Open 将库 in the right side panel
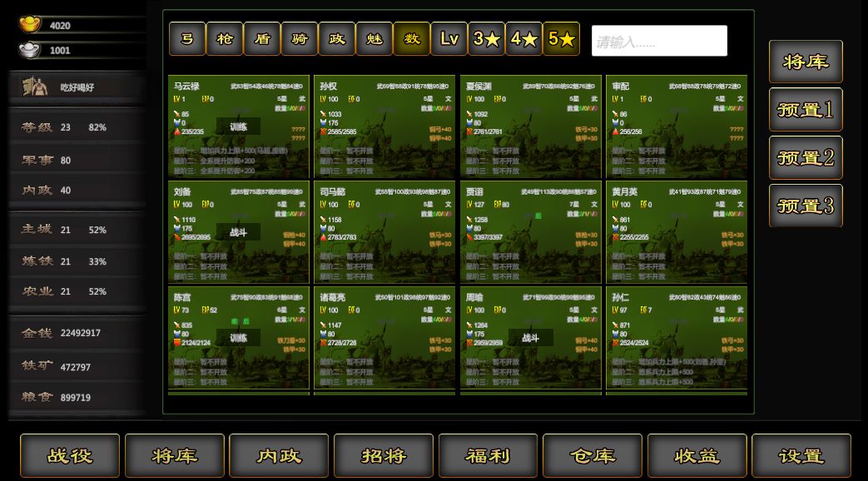The width and height of the screenshot is (868, 481). pyautogui.click(x=806, y=62)
